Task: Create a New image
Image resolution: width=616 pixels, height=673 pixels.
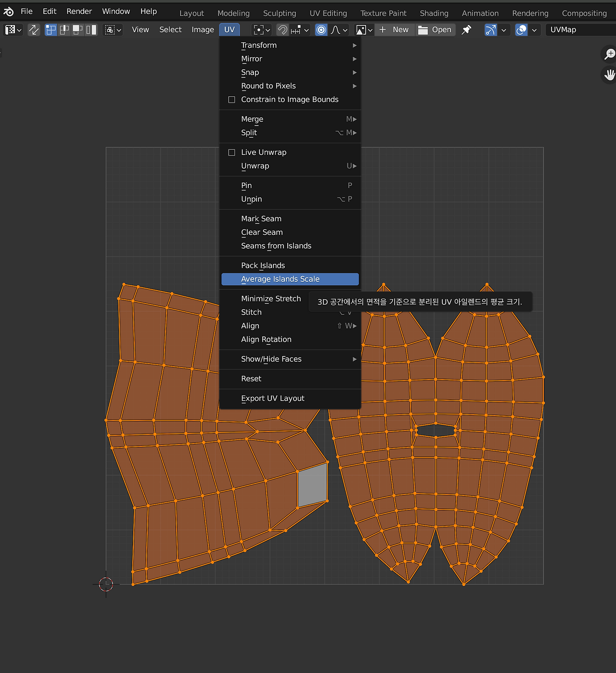Action: (x=394, y=30)
